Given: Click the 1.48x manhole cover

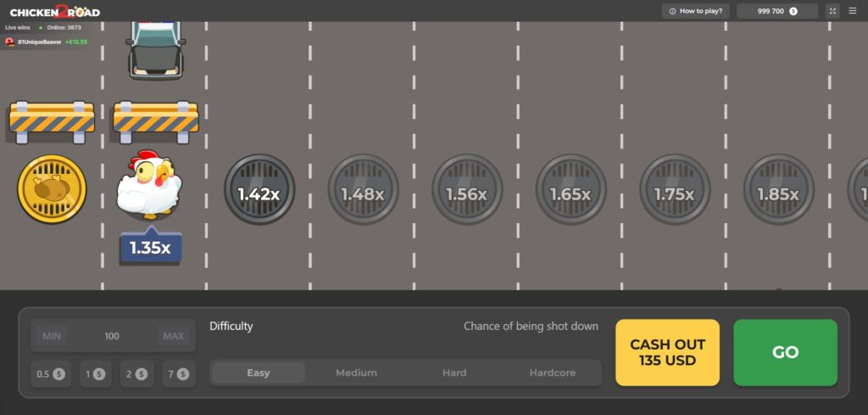Looking at the screenshot, I should pos(363,189).
